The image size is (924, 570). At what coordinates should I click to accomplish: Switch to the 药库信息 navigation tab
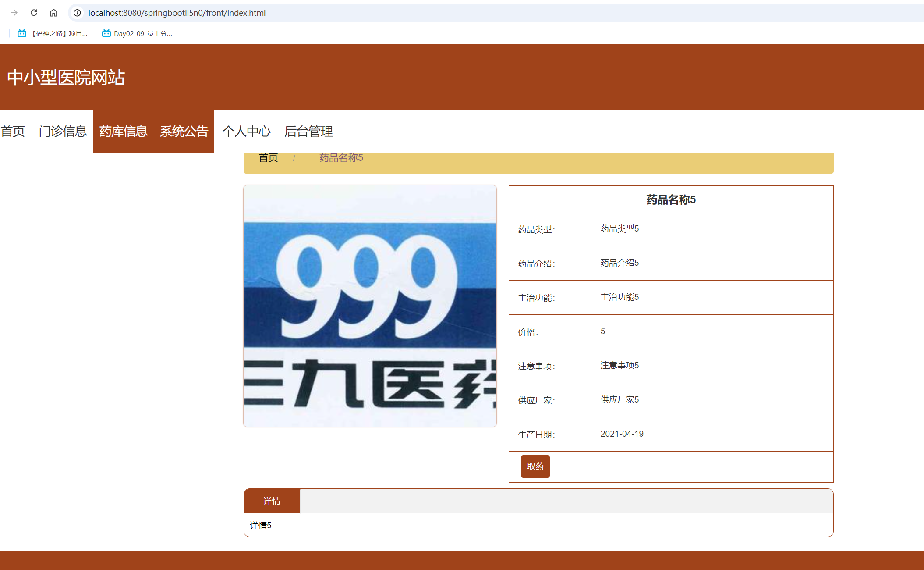(x=123, y=132)
